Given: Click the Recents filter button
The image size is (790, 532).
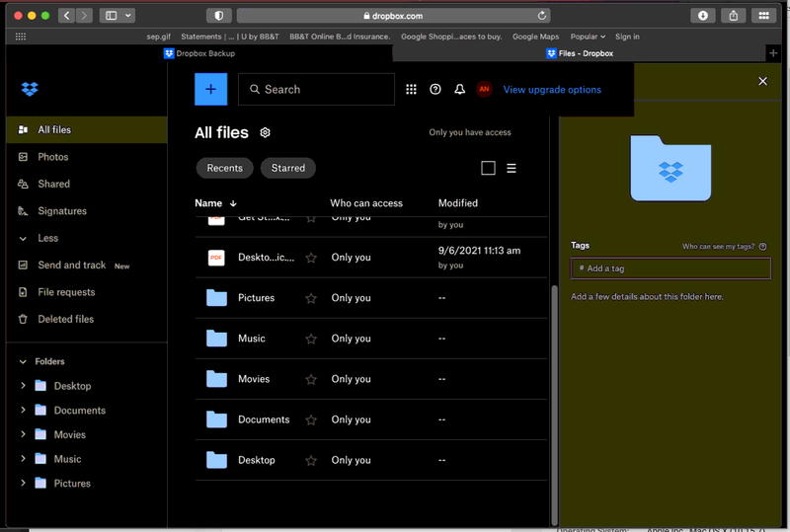Looking at the screenshot, I should click(224, 168).
